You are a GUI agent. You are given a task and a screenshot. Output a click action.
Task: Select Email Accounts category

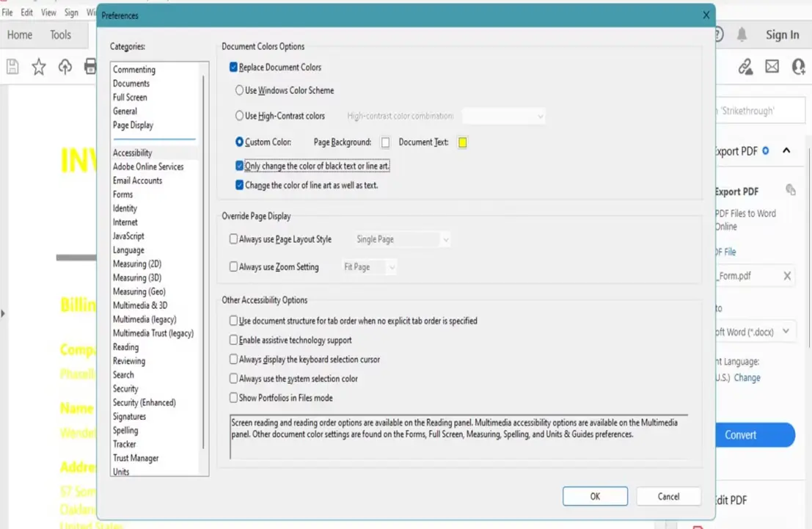pos(137,180)
